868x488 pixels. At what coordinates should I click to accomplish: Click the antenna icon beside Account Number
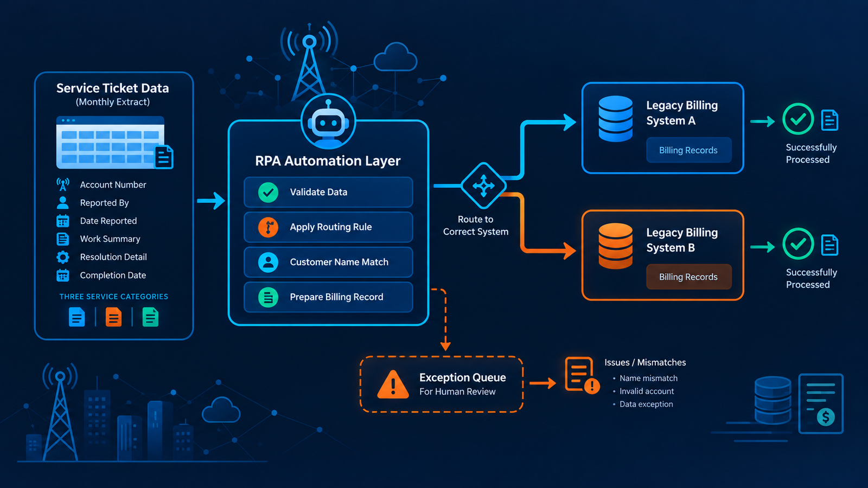(x=63, y=184)
